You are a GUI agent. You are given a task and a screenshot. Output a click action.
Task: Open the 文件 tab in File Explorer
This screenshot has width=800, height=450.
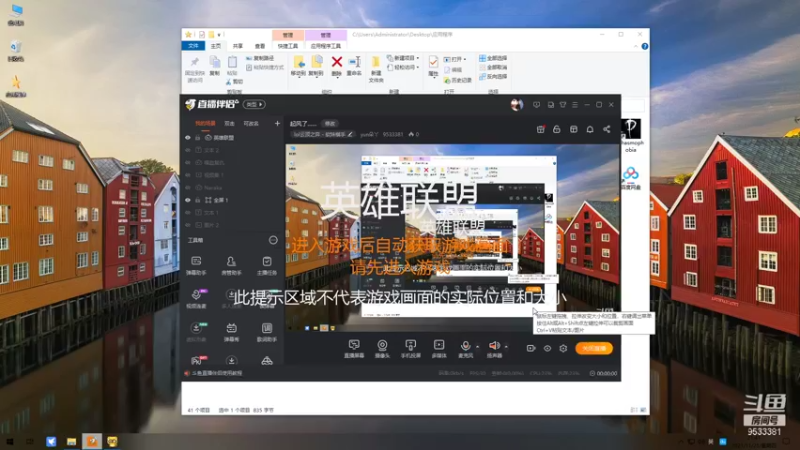click(x=193, y=46)
